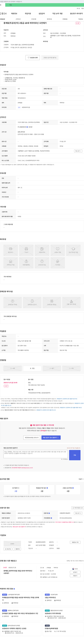Select the 차량유지비 benefit icon
Viewport: 84px width, 644px height.
point(42,250)
